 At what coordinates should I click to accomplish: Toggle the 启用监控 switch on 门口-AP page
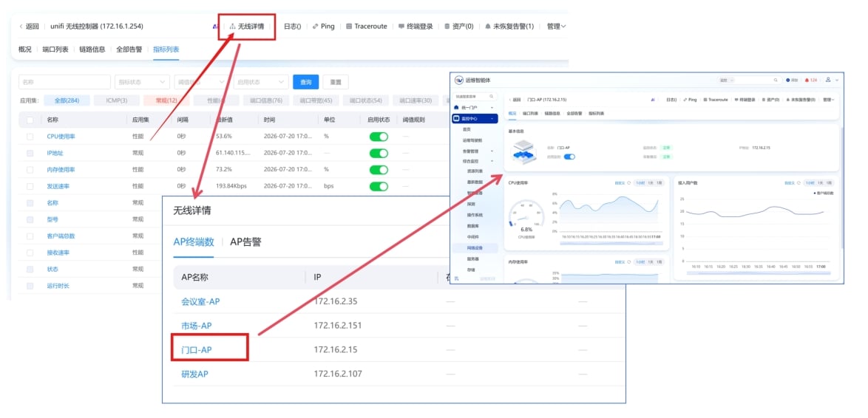[569, 157]
